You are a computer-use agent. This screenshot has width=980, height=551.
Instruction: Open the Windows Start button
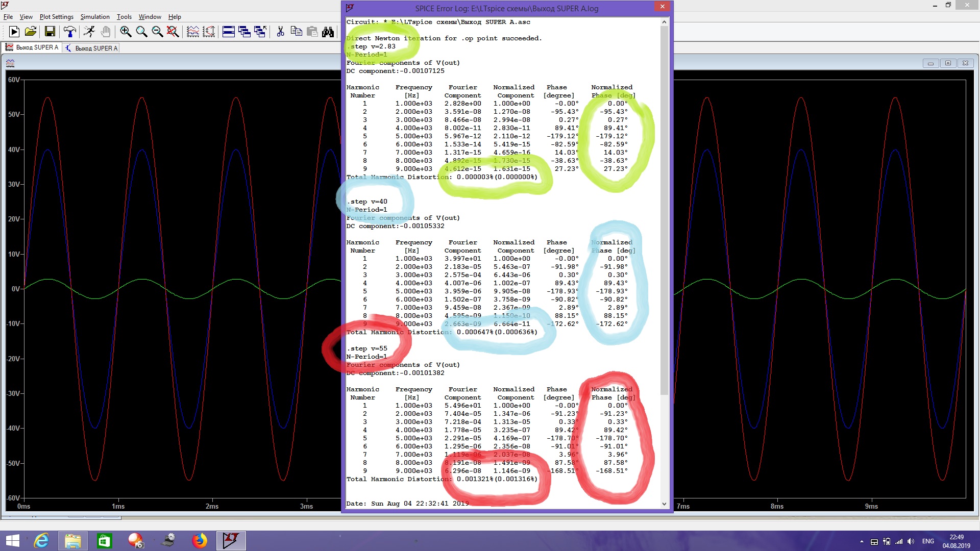coord(13,541)
